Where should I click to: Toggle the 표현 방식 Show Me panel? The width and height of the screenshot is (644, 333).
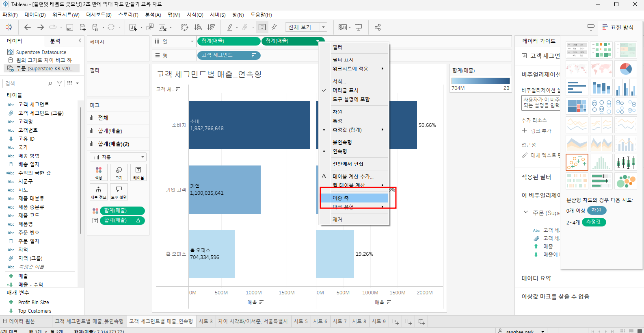[x=618, y=27]
